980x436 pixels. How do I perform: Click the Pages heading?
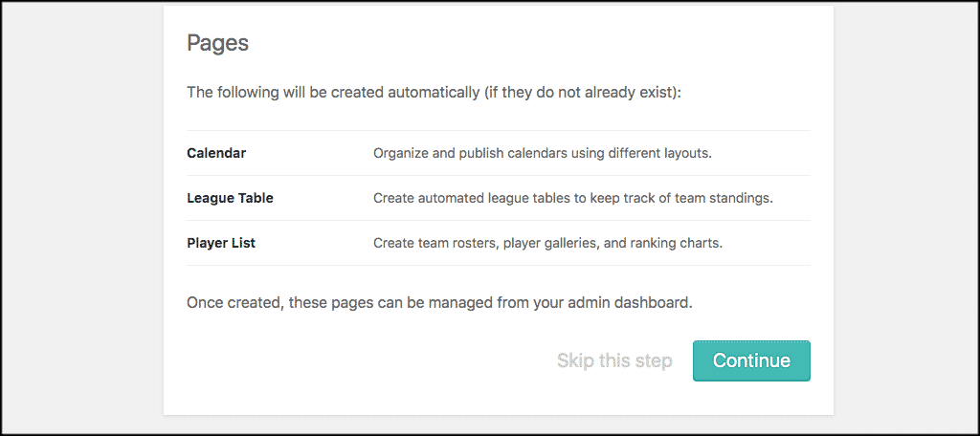tap(217, 43)
